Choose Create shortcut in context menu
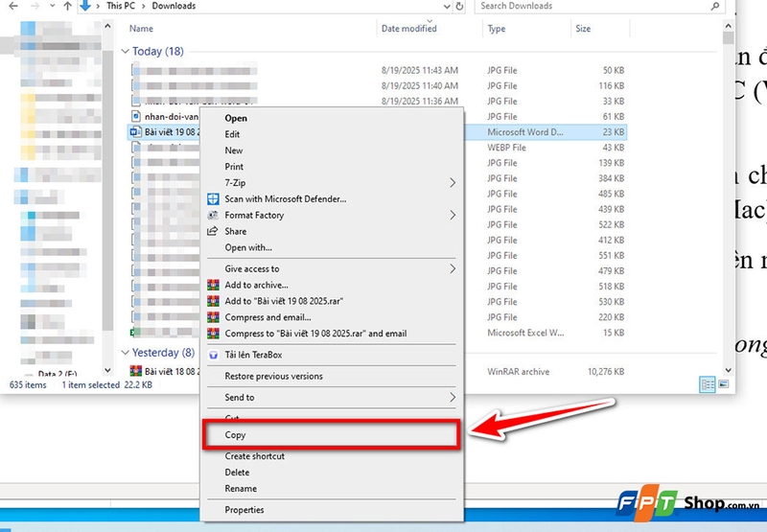This screenshot has height=532, width=767. 331,455
